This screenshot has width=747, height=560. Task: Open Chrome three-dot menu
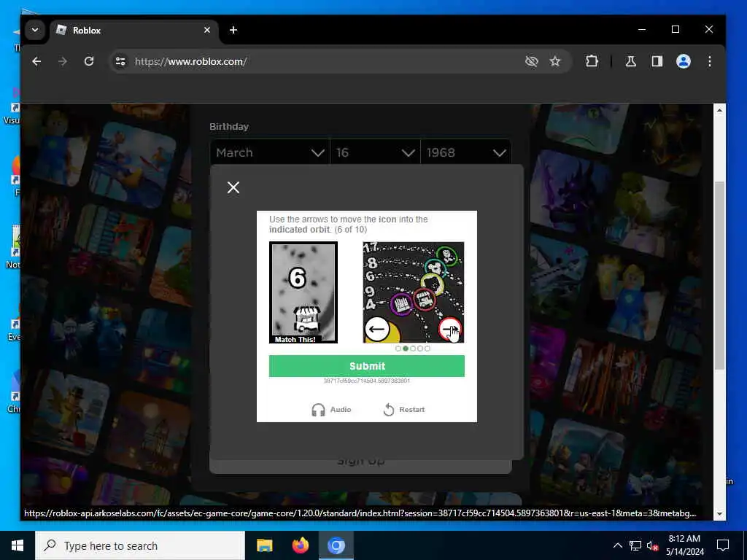tap(710, 61)
